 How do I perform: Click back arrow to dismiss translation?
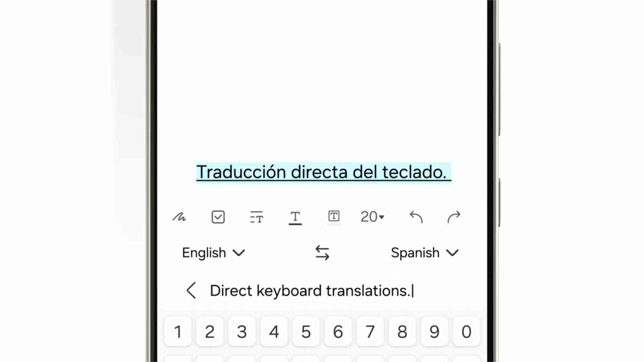191,290
